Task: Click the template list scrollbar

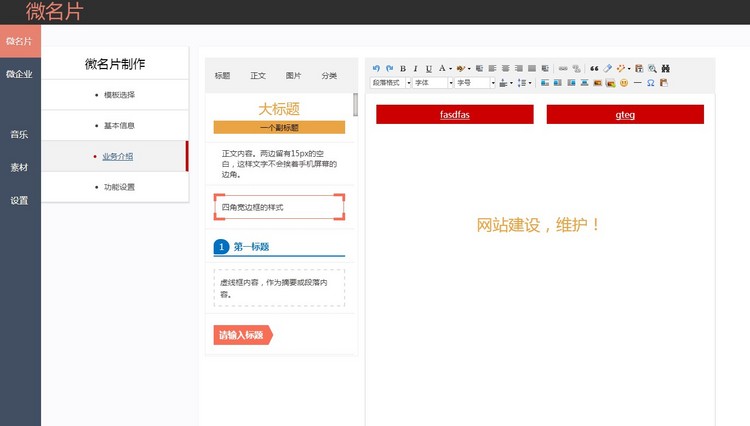Action: [355, 105]
